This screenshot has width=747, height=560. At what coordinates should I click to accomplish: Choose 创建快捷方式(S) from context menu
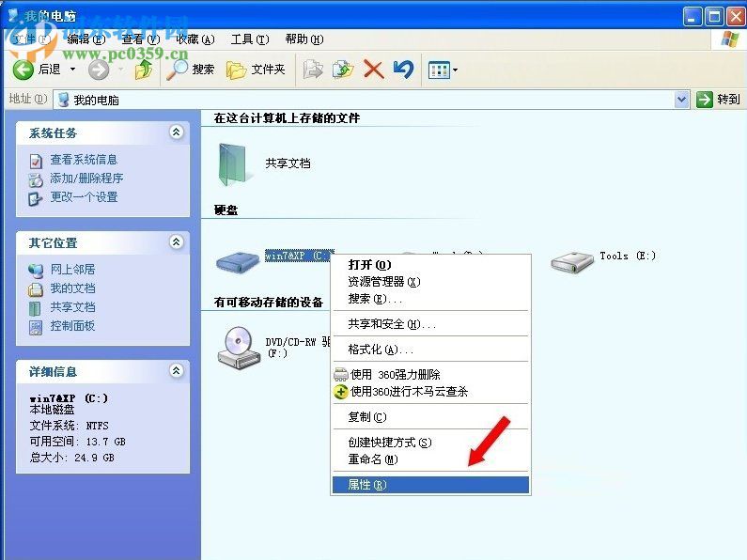[x=430, y=442]
